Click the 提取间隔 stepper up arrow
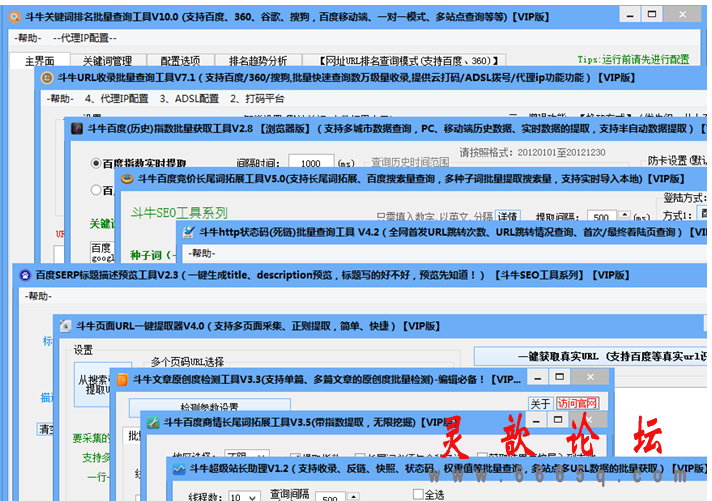712x501 pixels. pyautogui.click(x=625, y=214)
